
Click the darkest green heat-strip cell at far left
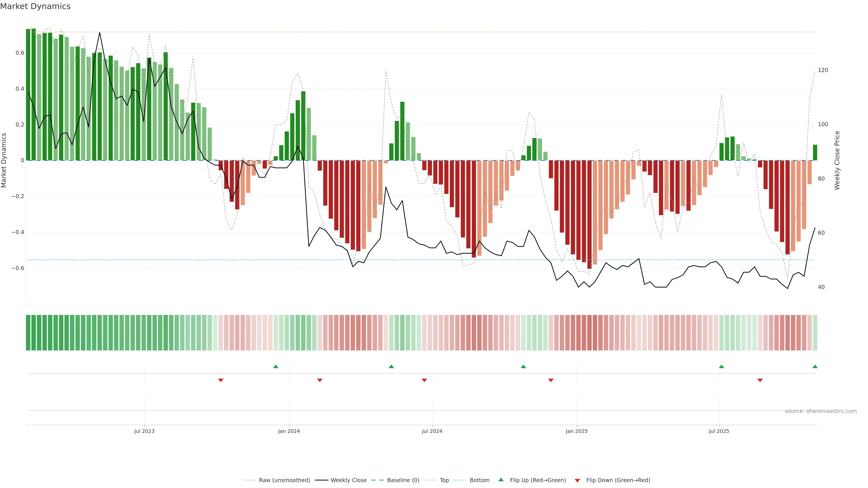(28, 332)
